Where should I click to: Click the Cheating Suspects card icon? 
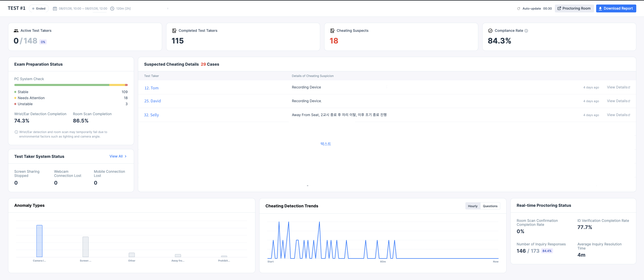click(332, 31)
